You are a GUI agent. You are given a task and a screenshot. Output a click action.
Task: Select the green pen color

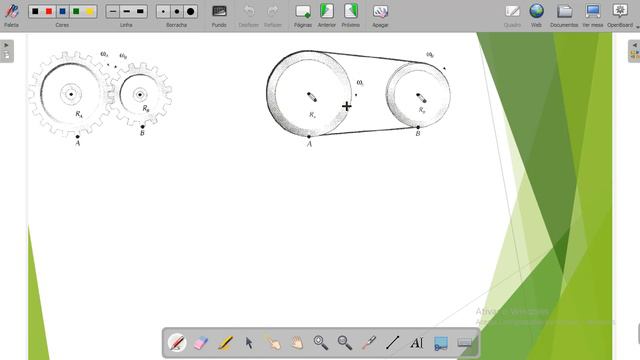[x=76, y=11]
